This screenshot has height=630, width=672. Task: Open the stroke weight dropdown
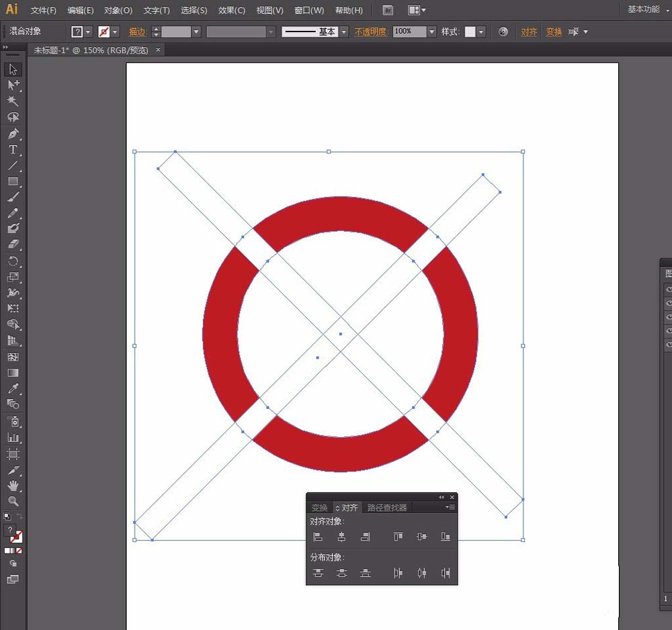[196, 32]
